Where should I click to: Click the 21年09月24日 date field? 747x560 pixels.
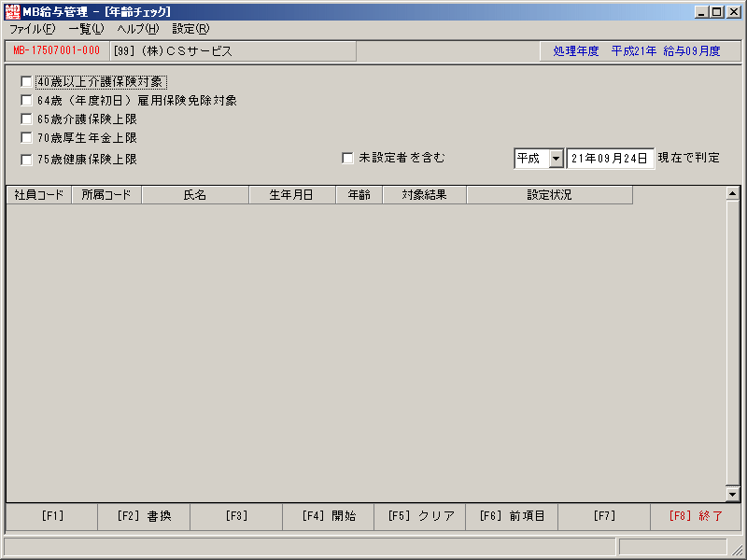[610, 159]
